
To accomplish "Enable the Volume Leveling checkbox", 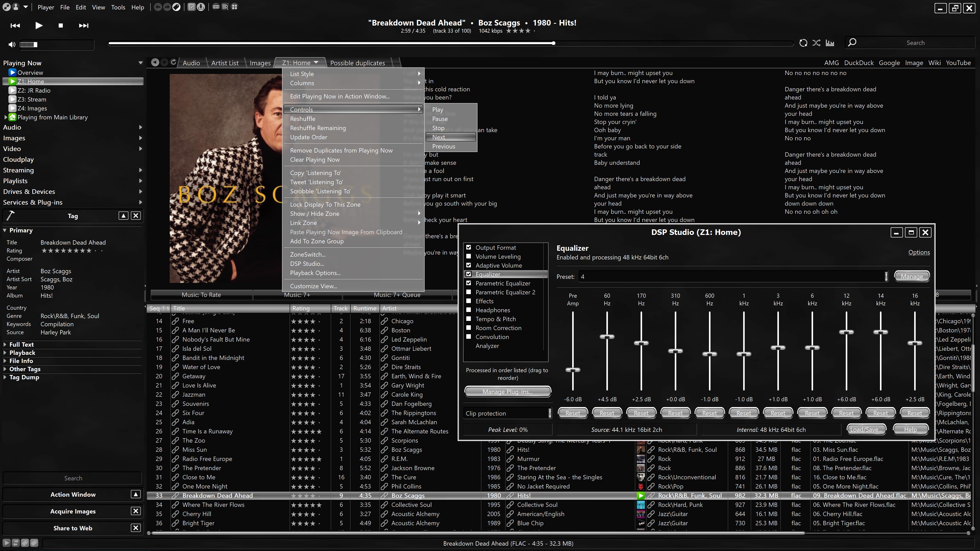I will click(469, 256).
